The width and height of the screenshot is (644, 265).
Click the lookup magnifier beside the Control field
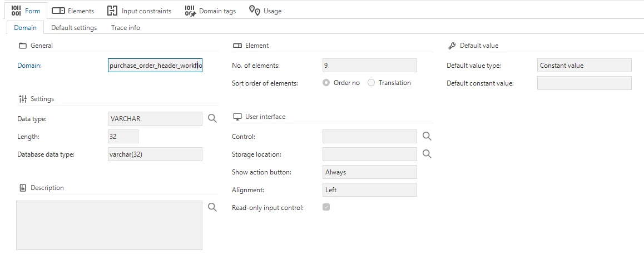(x=427, y=136)
